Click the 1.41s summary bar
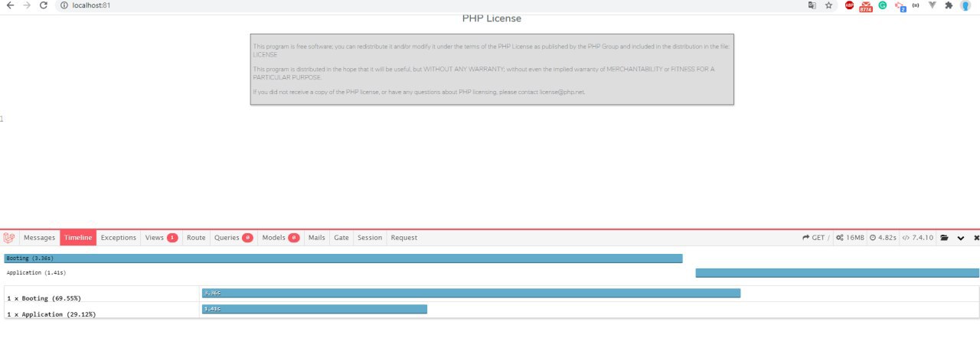 tap(314, 309)
